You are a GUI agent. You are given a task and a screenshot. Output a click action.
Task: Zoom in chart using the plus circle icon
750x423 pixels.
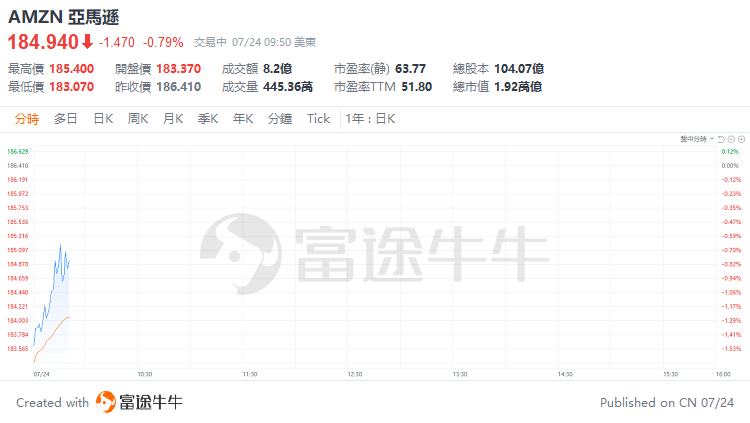point(741,139)
